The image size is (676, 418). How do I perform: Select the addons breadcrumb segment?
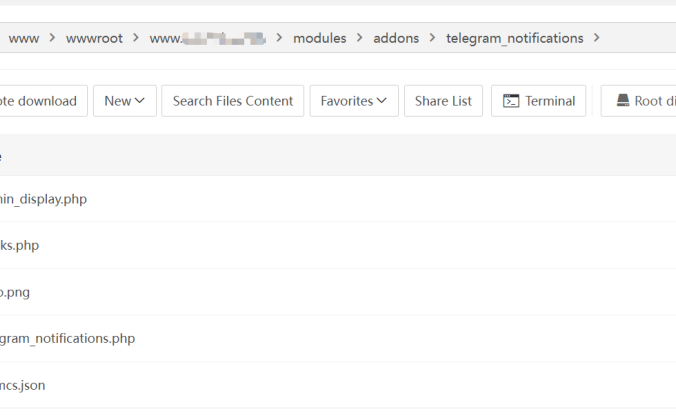(396, 38)
